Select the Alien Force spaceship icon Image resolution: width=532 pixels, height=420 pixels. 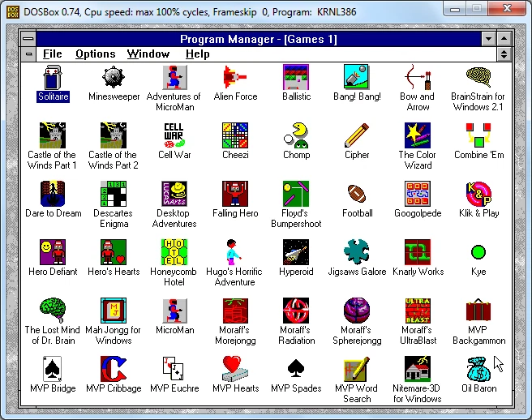pos(235,77)
